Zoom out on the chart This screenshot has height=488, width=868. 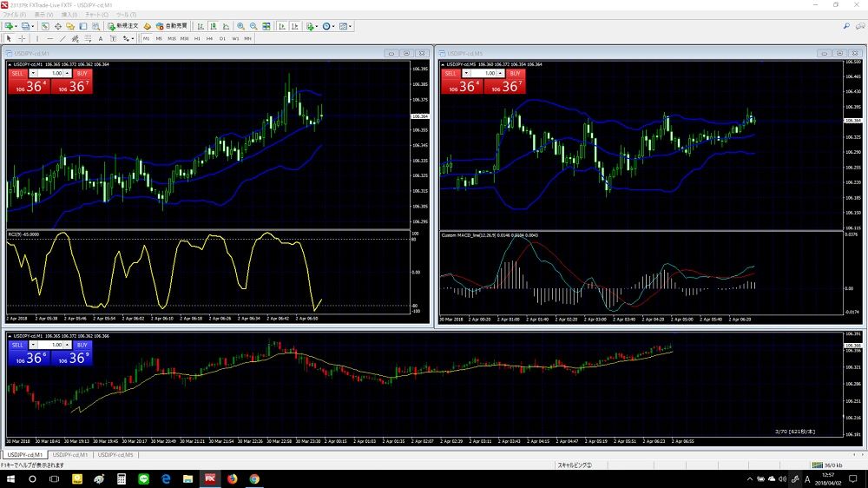(x=253, y=26)
